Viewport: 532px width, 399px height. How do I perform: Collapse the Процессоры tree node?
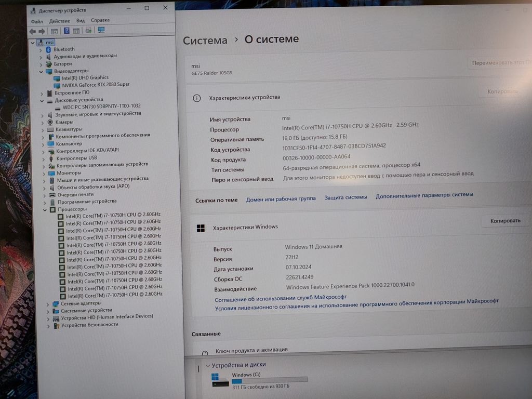45,209
